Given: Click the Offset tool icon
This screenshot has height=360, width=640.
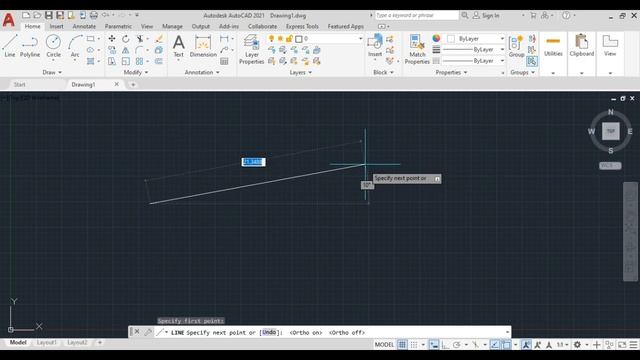Looking at the screenshot, I should (159, 61).
